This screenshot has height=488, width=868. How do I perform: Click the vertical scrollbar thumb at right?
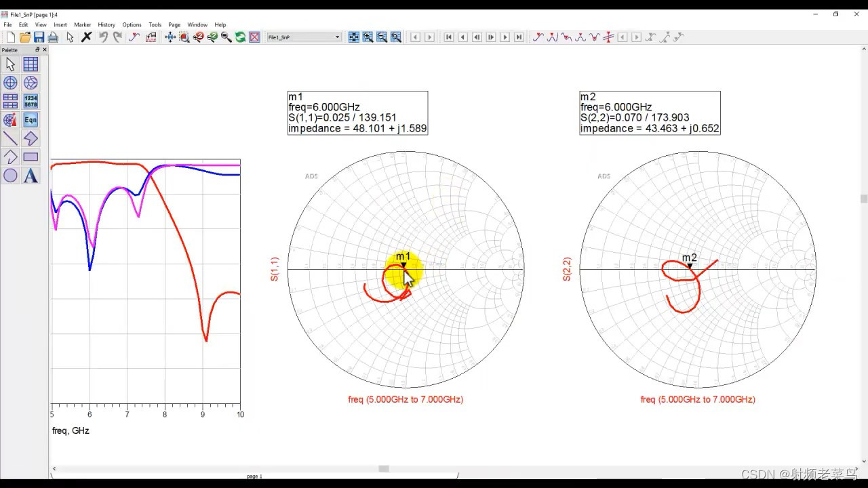[863, 199]
